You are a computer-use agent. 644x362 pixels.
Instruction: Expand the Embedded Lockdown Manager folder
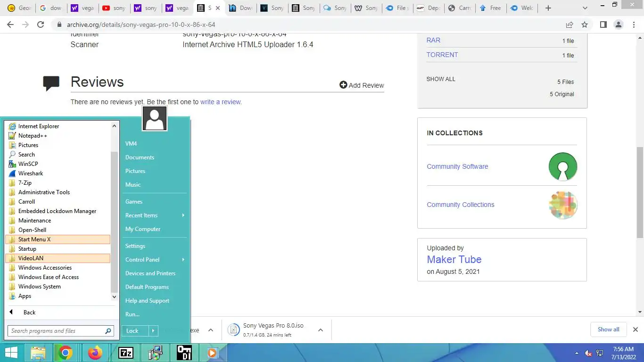[58, 211]
